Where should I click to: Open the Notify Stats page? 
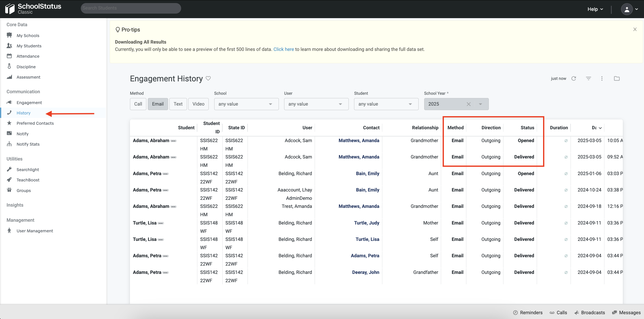pyautogui.click(x=28, y=144)
